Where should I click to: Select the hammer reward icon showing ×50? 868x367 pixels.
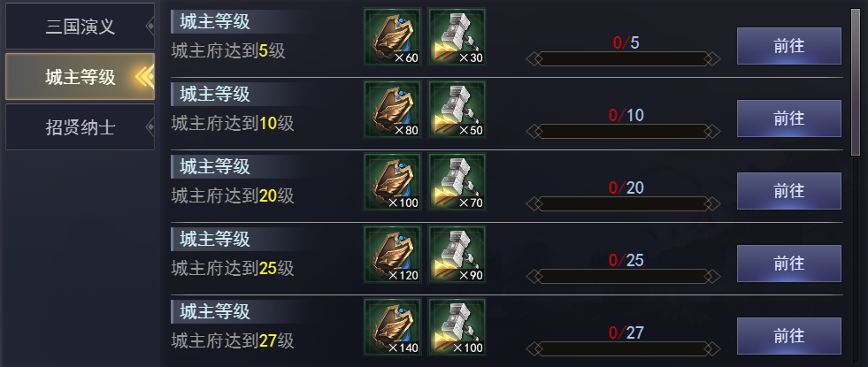tap(457, 109)
